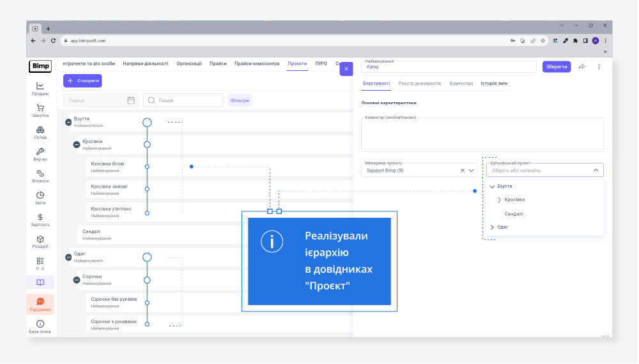Open the Історія змін tab
This screenshot has height=364, width=639.
pos(494,84)
